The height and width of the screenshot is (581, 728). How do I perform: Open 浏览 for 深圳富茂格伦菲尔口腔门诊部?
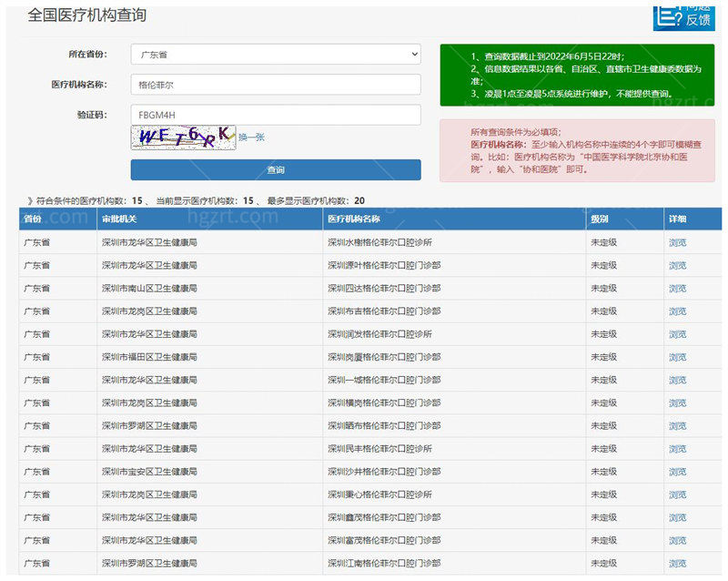679,540
